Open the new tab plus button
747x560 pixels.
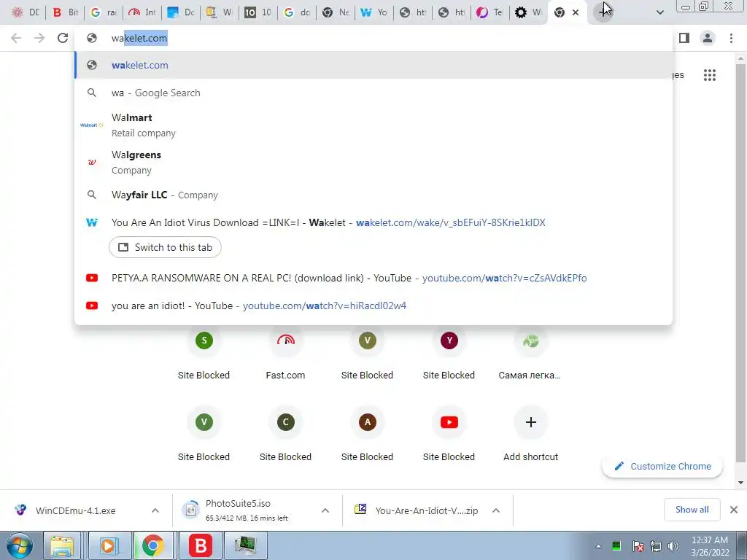(x=603, y=12)
